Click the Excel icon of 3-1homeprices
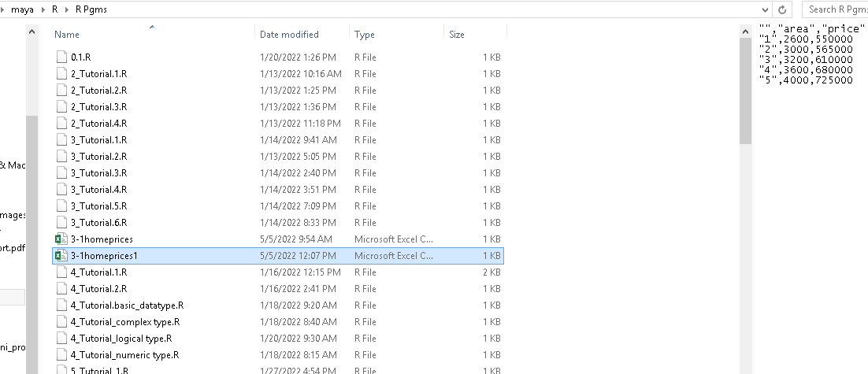This screenshot has width=868, height=374. pyautogui.click(x=61, y=239)
